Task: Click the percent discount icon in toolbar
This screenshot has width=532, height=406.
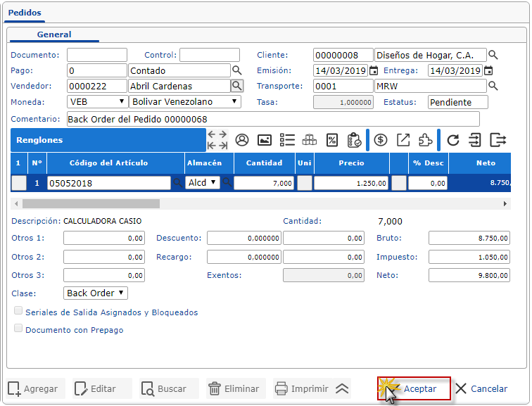Action: (331, 140)
